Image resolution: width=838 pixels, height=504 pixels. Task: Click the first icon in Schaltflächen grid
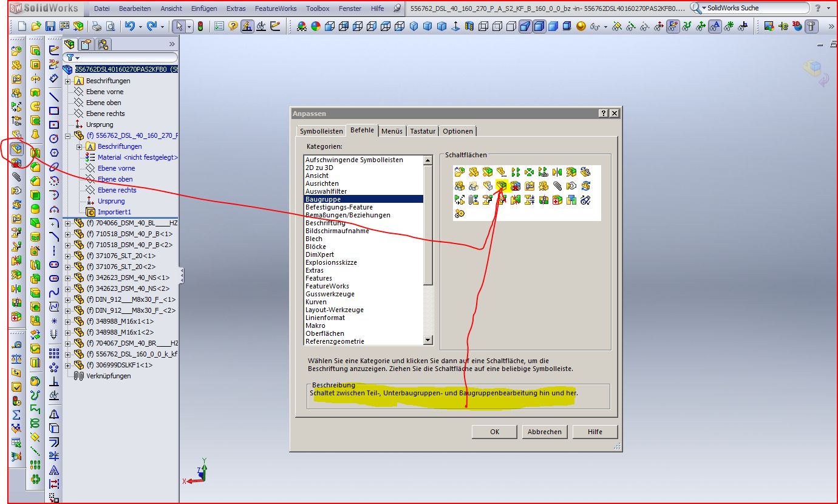tap(460, 172)
